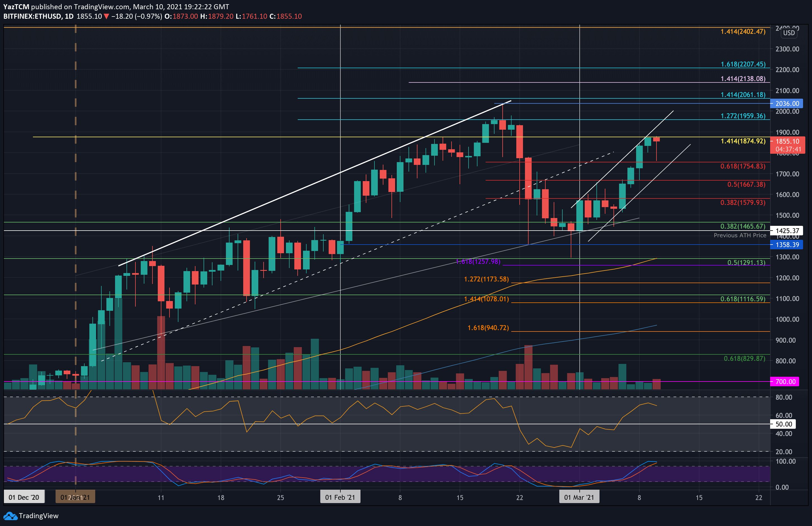Select the C:1855.10 close value
This screenshot has height=526, width=812.
coord(286,16)
